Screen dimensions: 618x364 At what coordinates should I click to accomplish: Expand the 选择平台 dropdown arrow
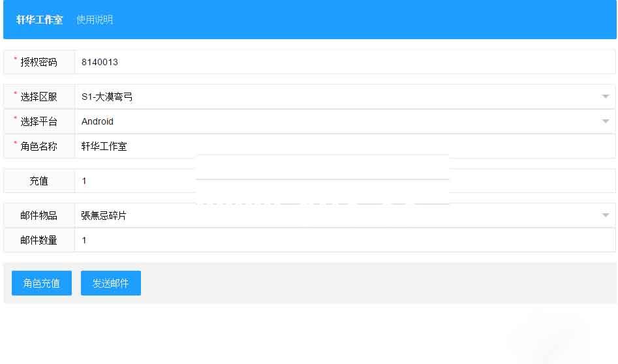click(606, 121)
